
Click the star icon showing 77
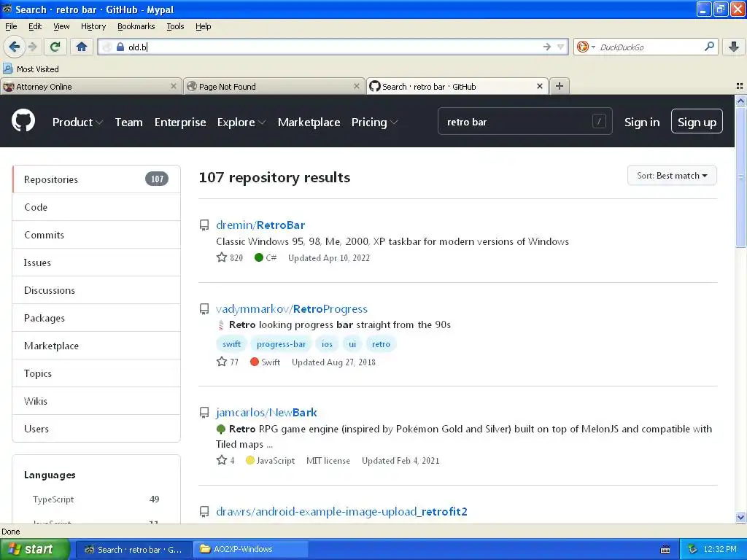click(x=222, y=362)
